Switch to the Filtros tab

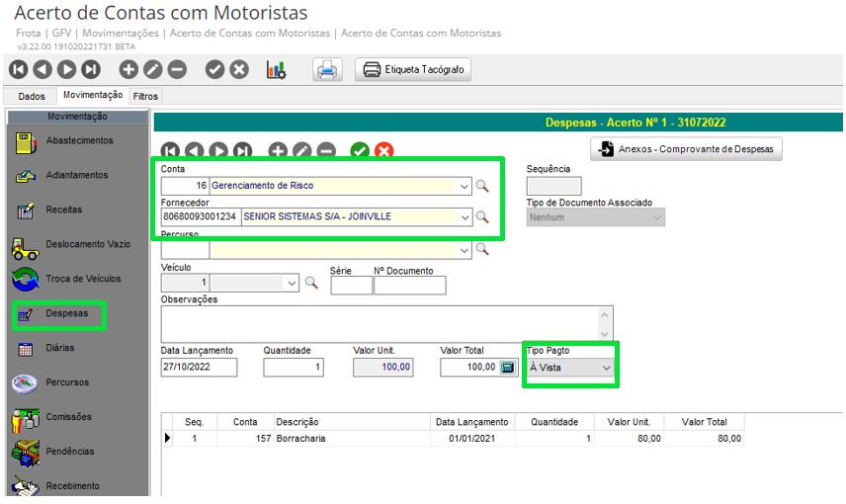pos(145,96)
